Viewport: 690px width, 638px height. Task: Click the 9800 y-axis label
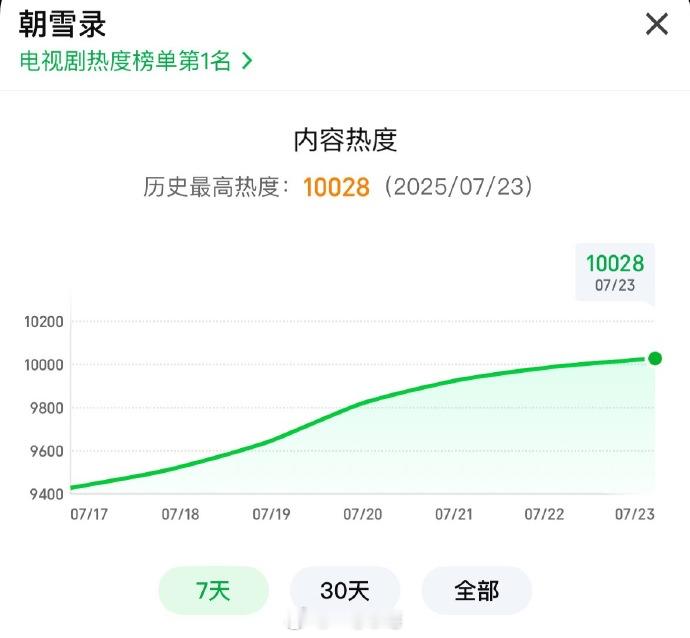(47, 408)
